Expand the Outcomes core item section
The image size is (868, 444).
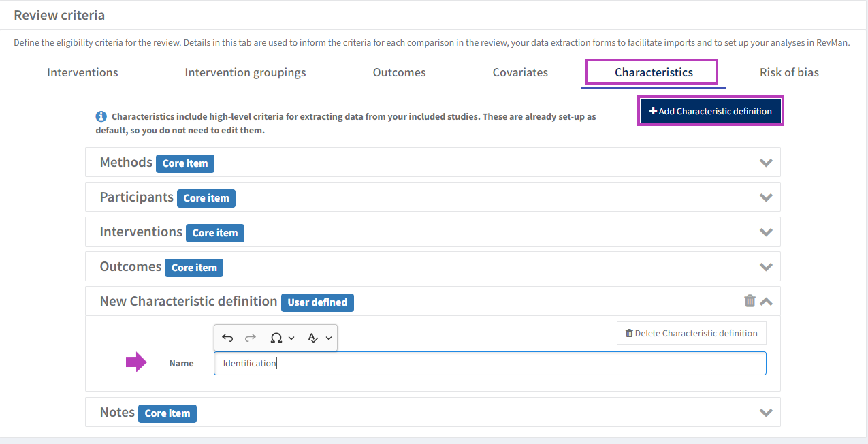[766, 267]
